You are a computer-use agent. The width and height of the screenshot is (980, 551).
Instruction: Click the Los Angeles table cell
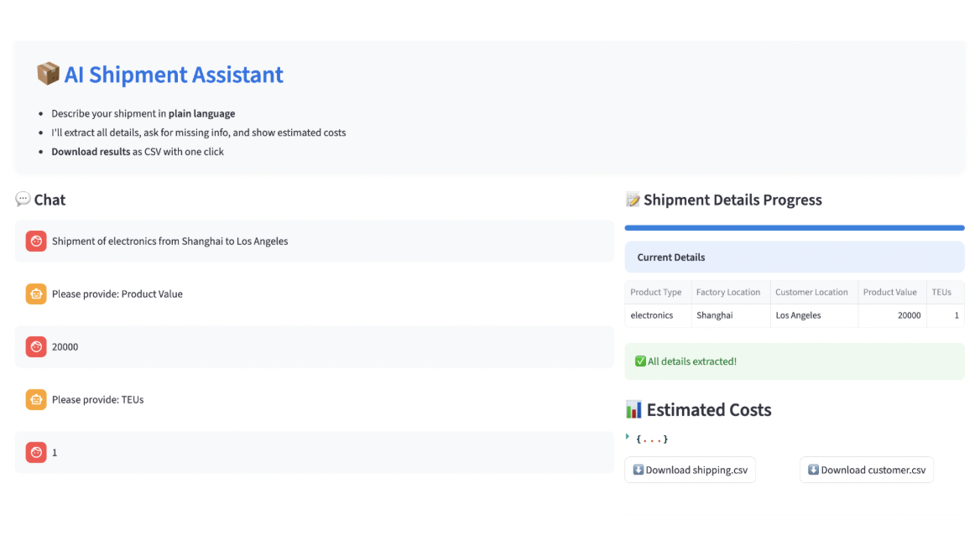click(814, 315)
